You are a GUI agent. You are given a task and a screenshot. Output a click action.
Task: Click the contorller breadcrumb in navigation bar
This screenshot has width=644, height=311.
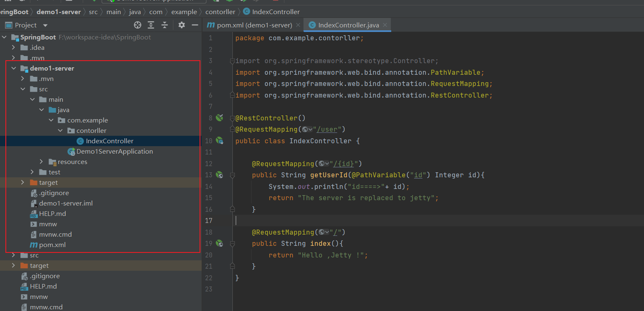click(220, 12)
